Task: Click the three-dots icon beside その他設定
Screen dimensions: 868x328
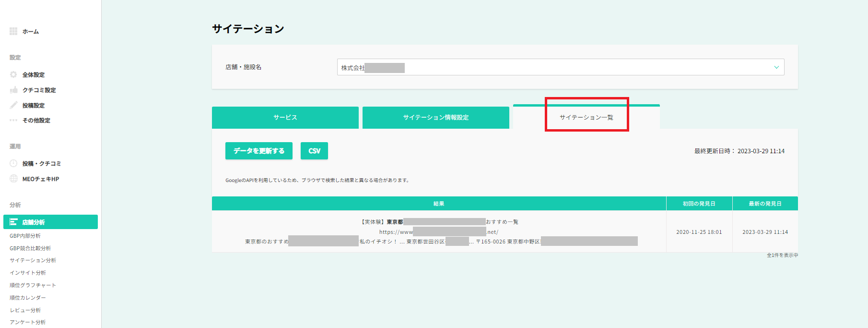Action: coord(13,120)
